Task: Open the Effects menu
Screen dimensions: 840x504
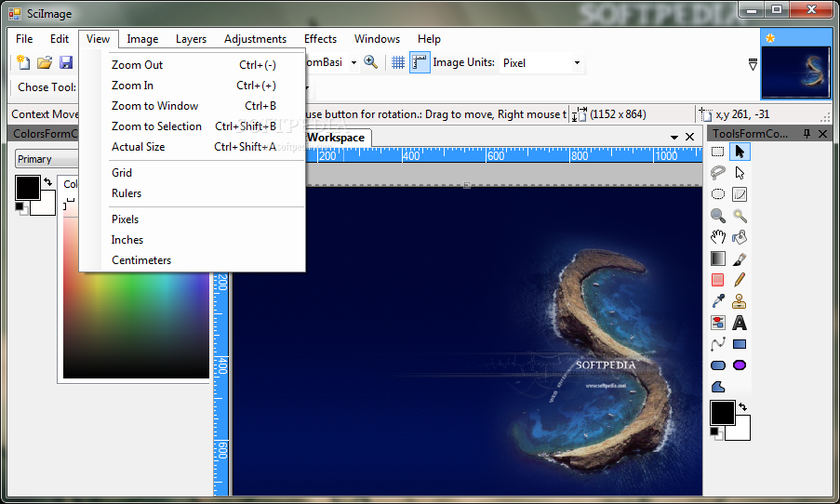Action: click(x=320, y=38)
